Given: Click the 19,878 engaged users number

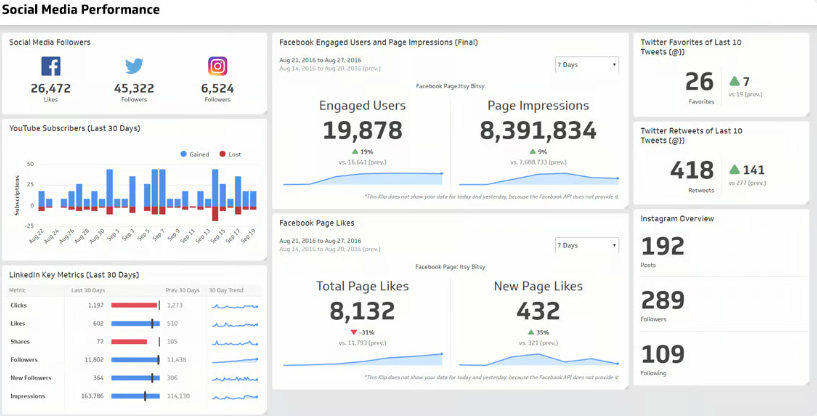Looking at the screenshot, I should click(x=363, y=131).
